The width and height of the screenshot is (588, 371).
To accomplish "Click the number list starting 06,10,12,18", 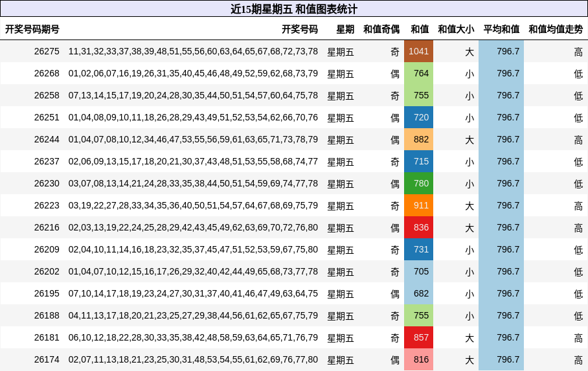I will tap(193, 337).
